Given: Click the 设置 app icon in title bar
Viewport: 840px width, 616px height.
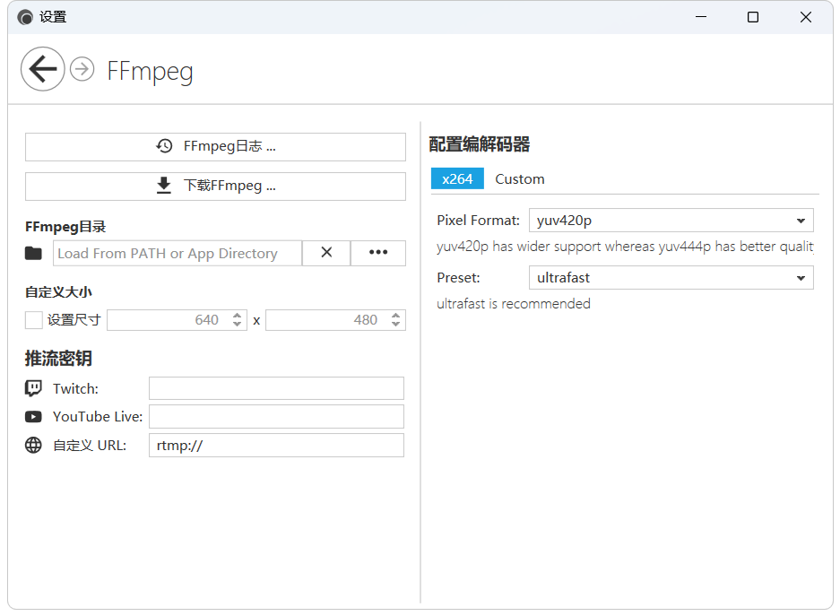Looking at the screenshot, I should [x=25, y=18].
